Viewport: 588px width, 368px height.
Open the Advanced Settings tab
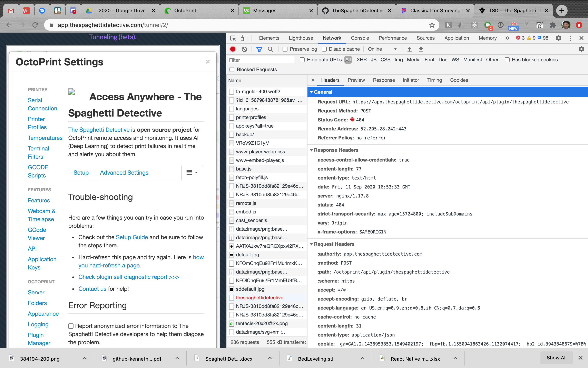pos(124,173)
